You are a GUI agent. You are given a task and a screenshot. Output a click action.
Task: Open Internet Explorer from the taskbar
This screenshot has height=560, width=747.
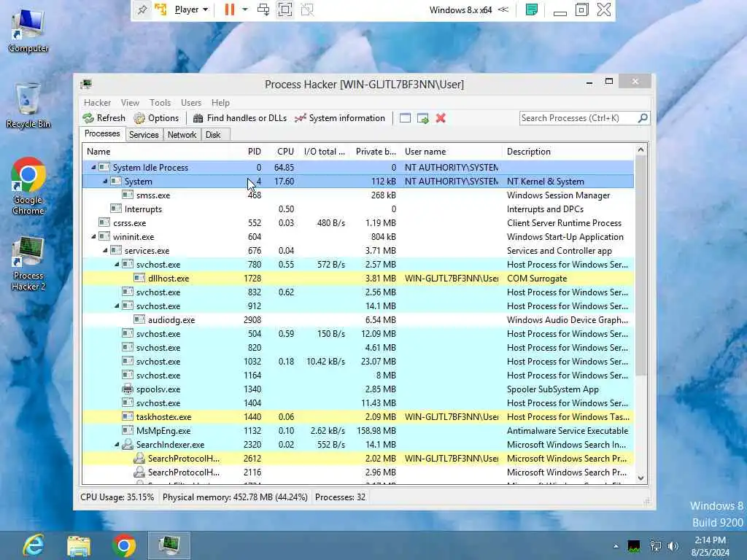(34, 545)
